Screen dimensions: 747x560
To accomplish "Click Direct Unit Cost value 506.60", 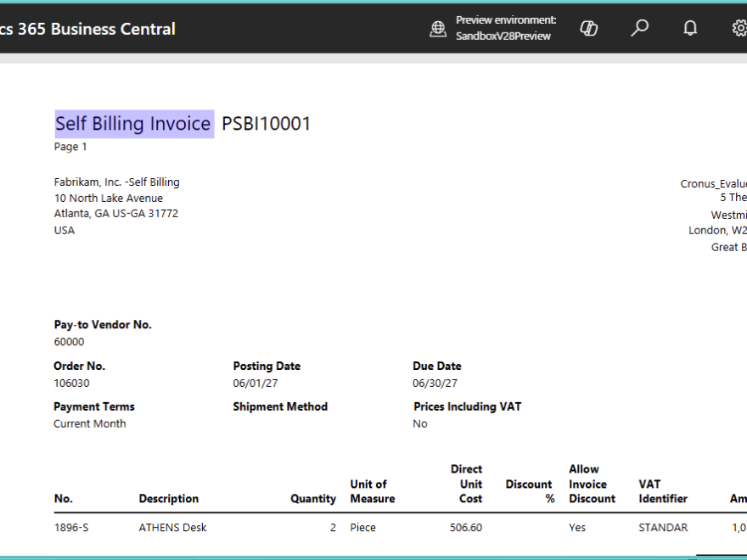I will tap(465, 528).
